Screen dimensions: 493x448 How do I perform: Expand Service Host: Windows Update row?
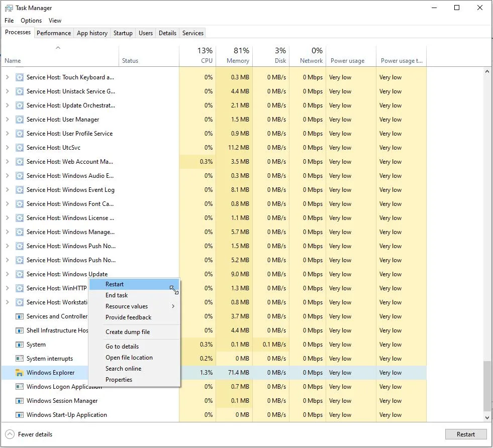point(7,274)
